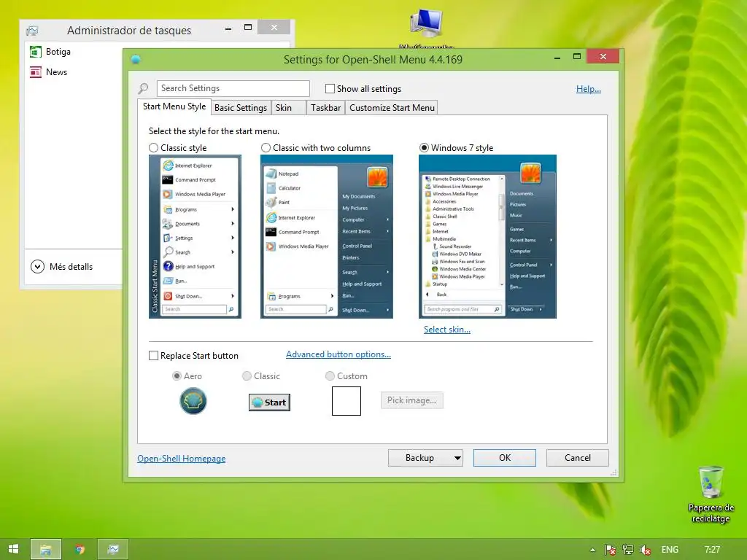Image resolution: width=747 pixels, height=560 pixels.
Task: Click the Botiga store icon in Task Manager
Action: 35,52
